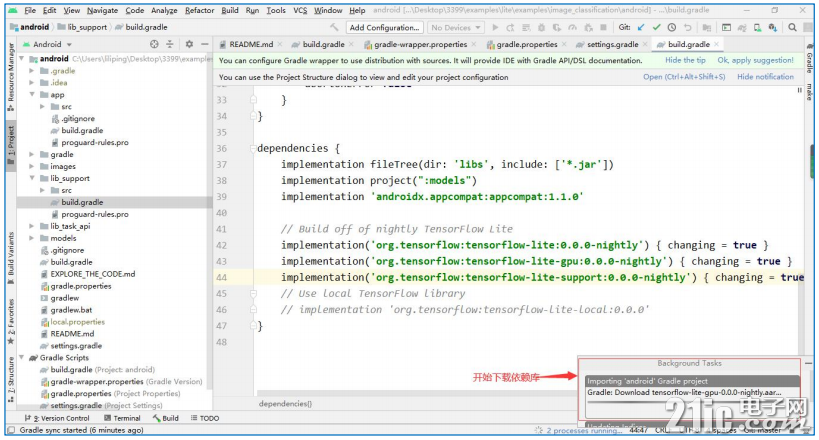Toggle Terminal tool window
Image resolution: width=819 pixels, height=440 pixels.
click(x=122, y=418)
